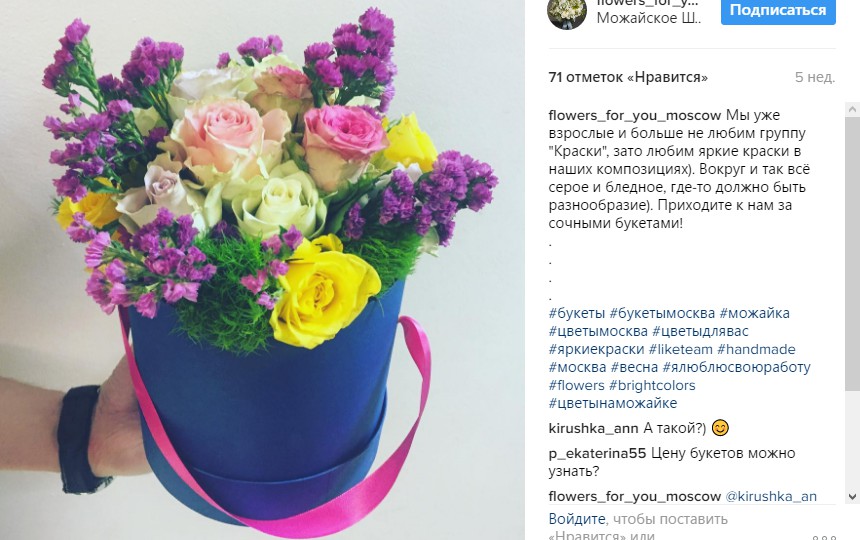Open the #букетымосква hashtag
This screenshot has height=540, width=860.
(662, 313)
